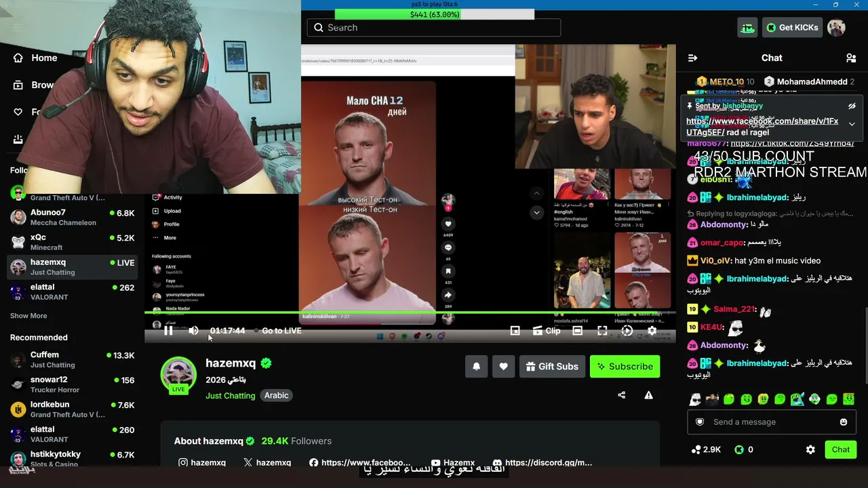
Task: Click the TikTok link from maro5677
Action: pyautogui.click(x=793, y=144)
